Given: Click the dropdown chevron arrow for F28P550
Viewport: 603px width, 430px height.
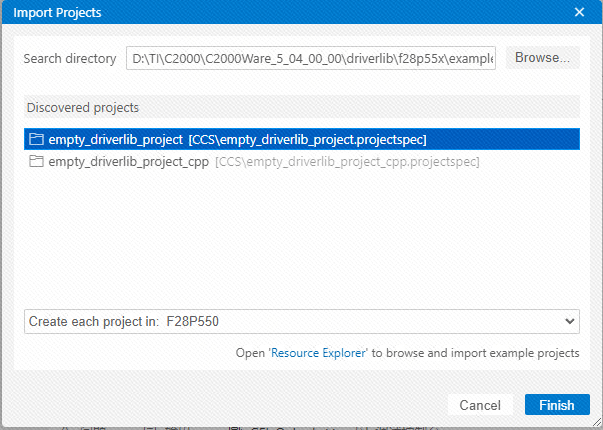Looking at the screenshot, I should [x=570, y=321].
